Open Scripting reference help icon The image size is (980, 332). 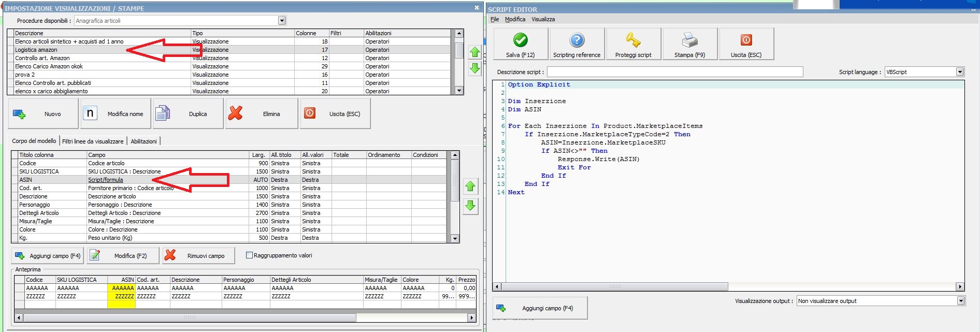pos(577,40)
